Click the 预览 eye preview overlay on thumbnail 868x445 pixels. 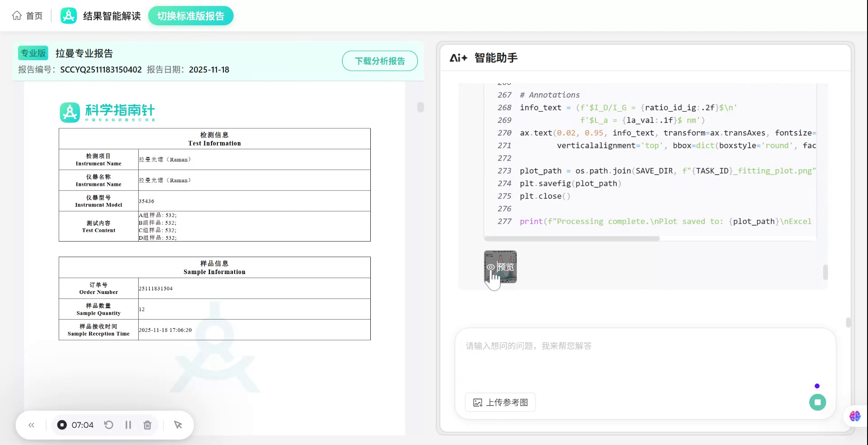[x=500, y=267]
